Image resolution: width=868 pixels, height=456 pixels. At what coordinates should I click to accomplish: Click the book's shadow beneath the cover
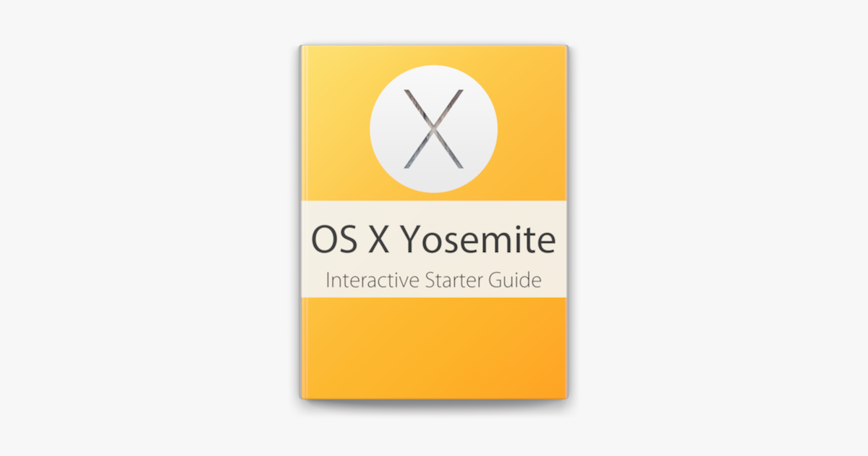pyautogui.click(x=433, y=404)
